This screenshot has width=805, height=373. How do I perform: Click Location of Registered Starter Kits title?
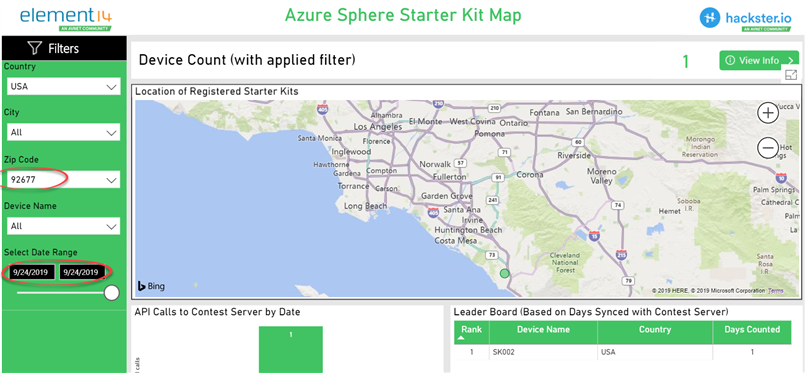(x=217, y=92)
